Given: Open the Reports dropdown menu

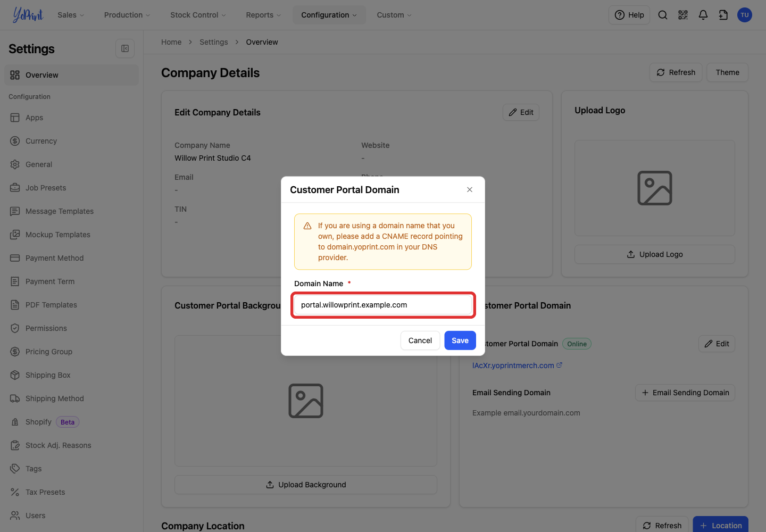Looking at the screenshot, I should [263, 15].
